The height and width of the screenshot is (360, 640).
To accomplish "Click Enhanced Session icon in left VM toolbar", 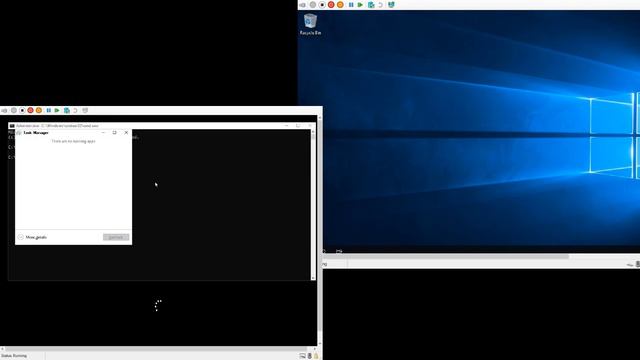I will 85,111.
